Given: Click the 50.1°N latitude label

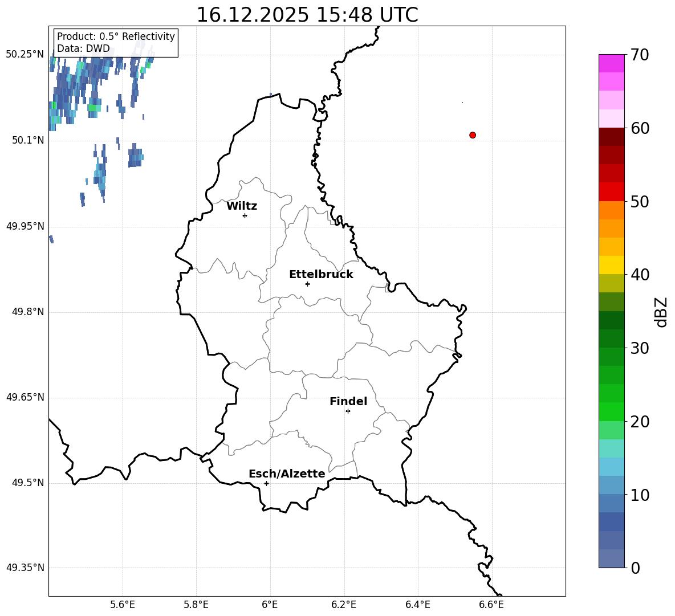Looking at the screenshot, I should pyautogui.click(x=28, y=140).
